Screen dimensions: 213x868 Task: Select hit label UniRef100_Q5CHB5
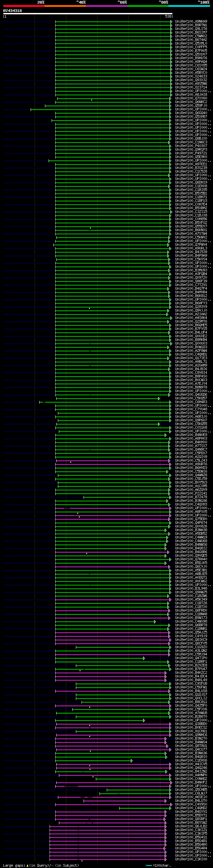click(191, 790)
